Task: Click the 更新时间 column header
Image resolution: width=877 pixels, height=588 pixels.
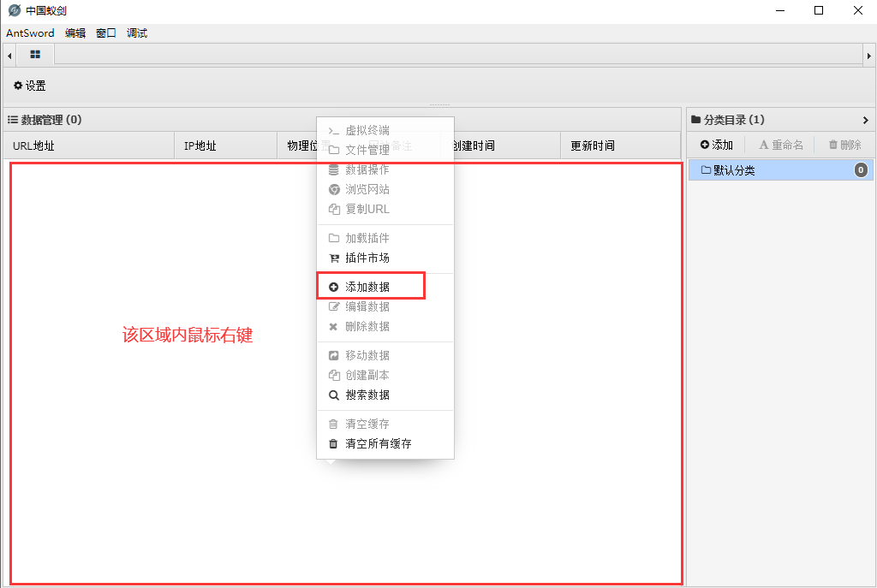Action: pyautogui.click(x=593, y=146)
